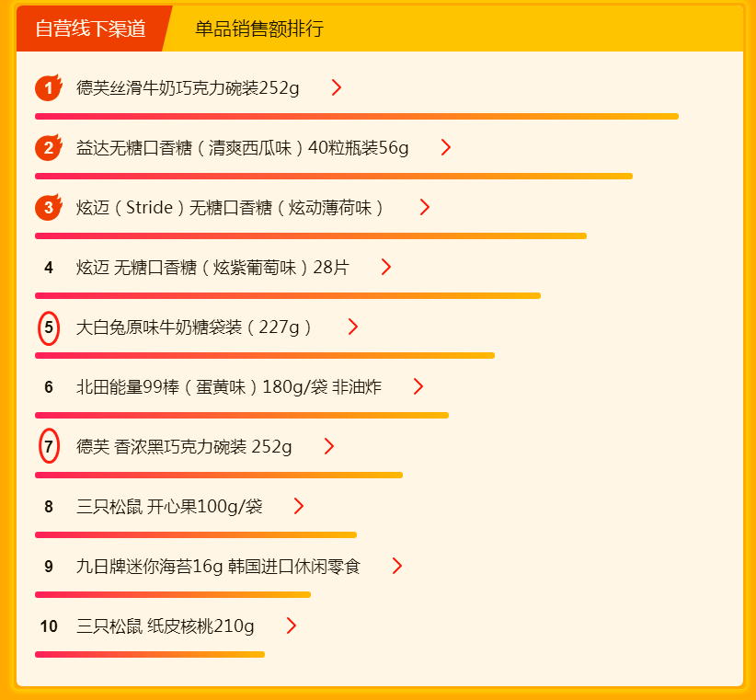
Task: Open chevron beside 北田能量99棒 item
Action: point(418,386)
